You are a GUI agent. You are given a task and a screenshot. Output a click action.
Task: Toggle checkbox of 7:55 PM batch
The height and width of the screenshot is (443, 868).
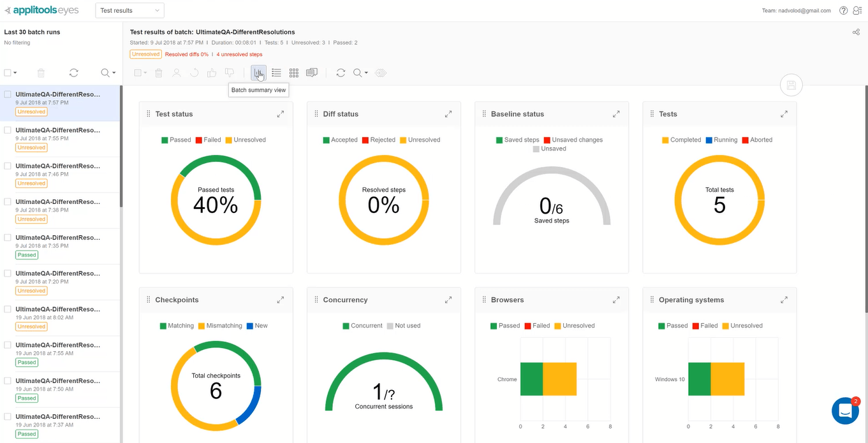click(8, 130)
